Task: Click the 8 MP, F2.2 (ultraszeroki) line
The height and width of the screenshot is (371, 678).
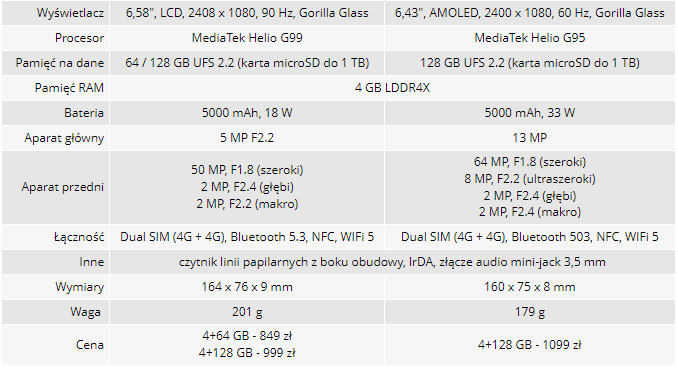Action: pyautogui.click(x=530, y=179)
